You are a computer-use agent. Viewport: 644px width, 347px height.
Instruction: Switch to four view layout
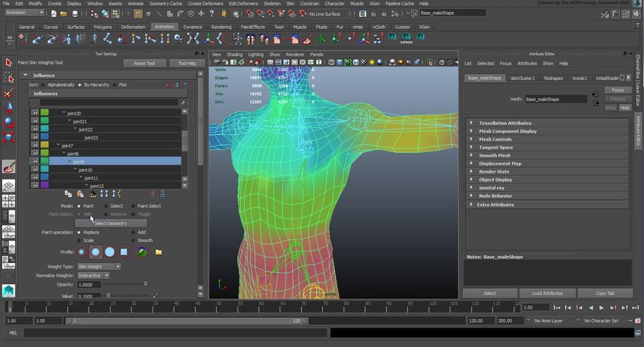[9, 201]
